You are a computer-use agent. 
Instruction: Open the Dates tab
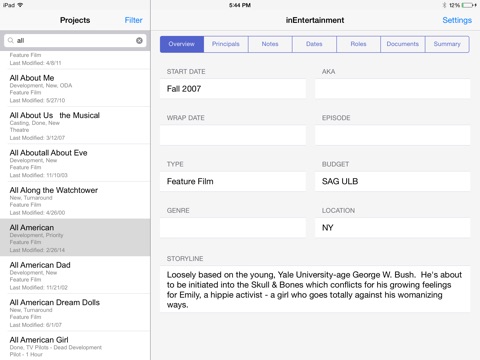coord(314,44)
